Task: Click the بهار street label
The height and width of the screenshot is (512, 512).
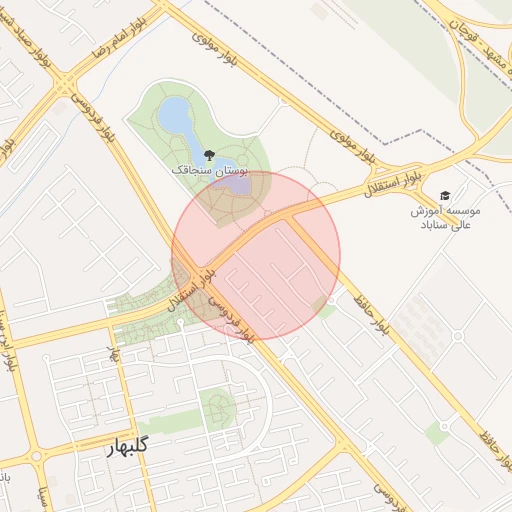Action: pos(113,354)
